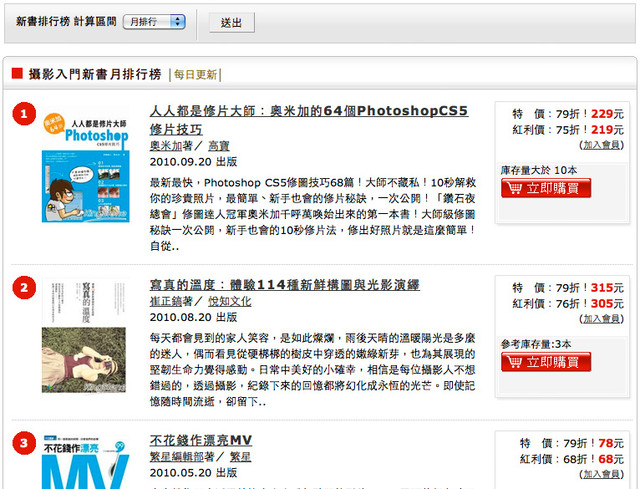Click 加入會員 link under 305元 price
Image resolution: width=640 pixels, height=489 pixels.
click(601, 319)
